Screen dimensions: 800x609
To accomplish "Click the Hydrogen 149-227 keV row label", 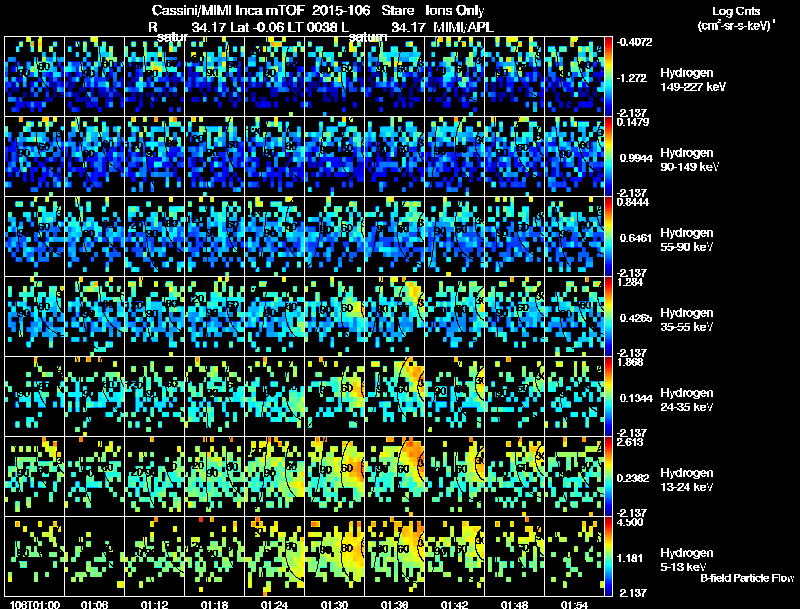I will (x=692, y=80).
